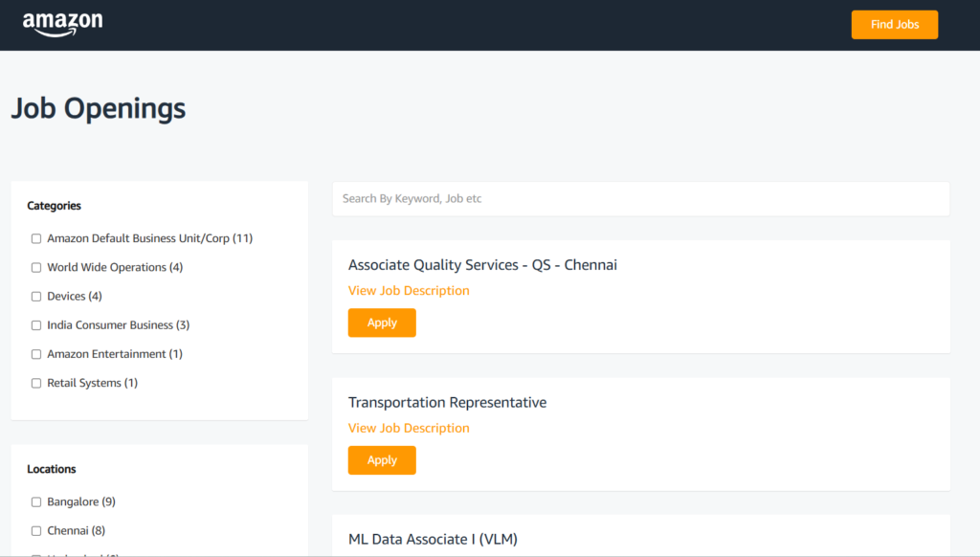Click the Devices (4) label
This screenshot has height=557, width=980.
coord(75,297)
